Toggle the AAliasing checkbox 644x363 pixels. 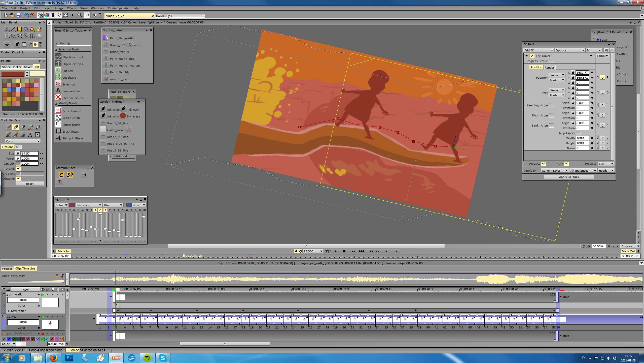pyautogui.click(x=18, y=178)
